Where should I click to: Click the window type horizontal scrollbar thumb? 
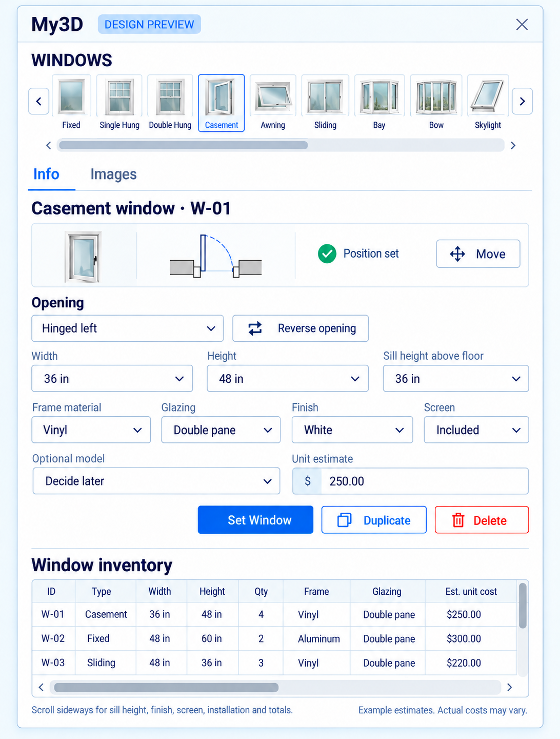[x=183, y=145]
